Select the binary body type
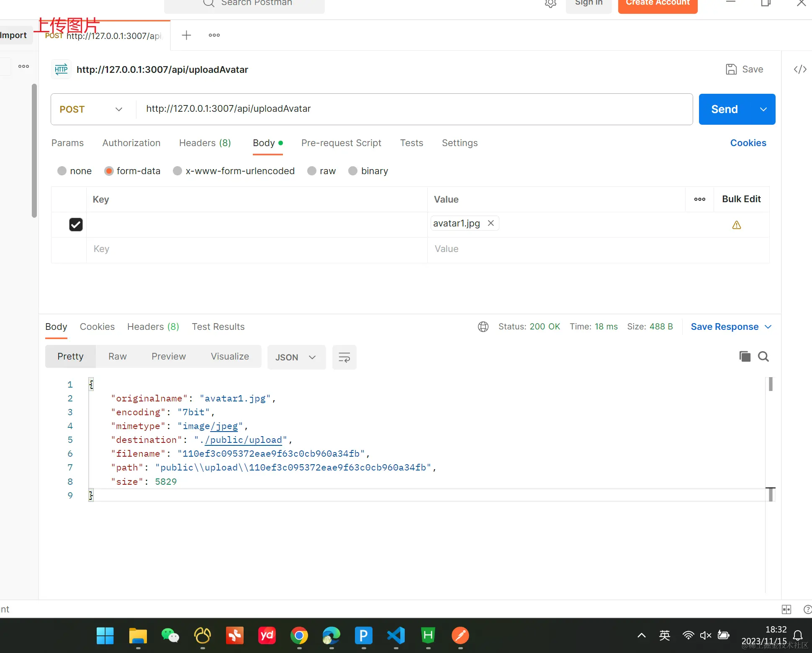The height and width of the screenshot is (653, 812). click(353, 171)
